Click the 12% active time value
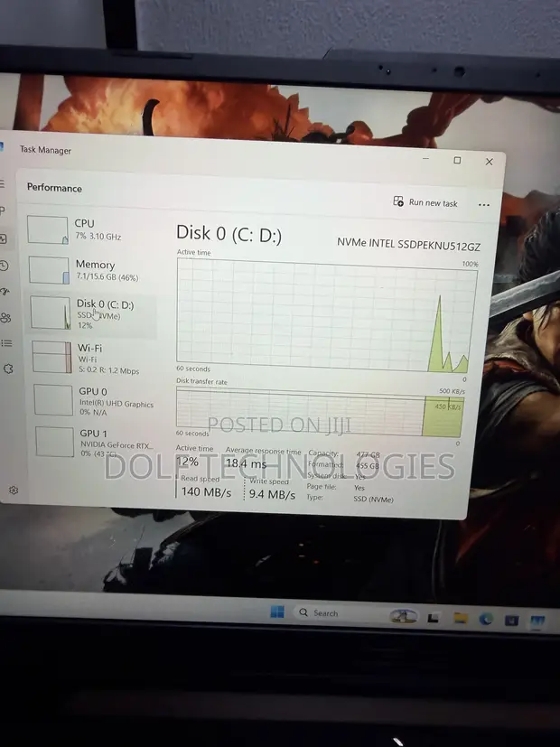560x747 pixels. (187, 462)
